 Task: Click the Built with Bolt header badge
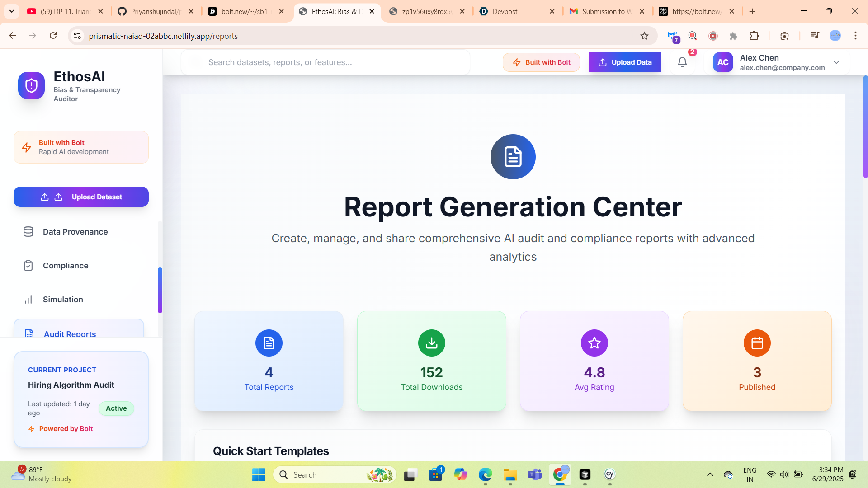click(x=541, y=62)
